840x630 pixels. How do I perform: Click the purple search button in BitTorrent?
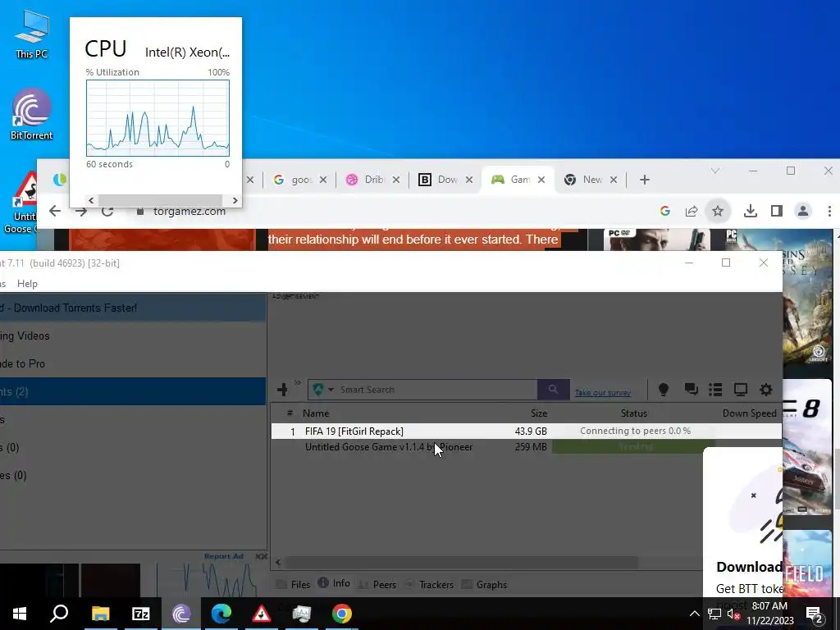click(x=553, y=390)
